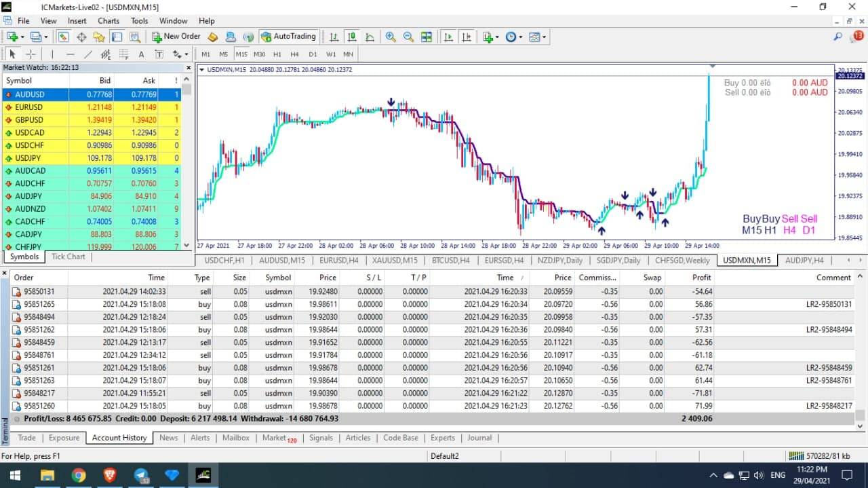This screenshot has width=868, height=488.
Task: Select the Fibonacci Retracement tool
Action: 123,54
